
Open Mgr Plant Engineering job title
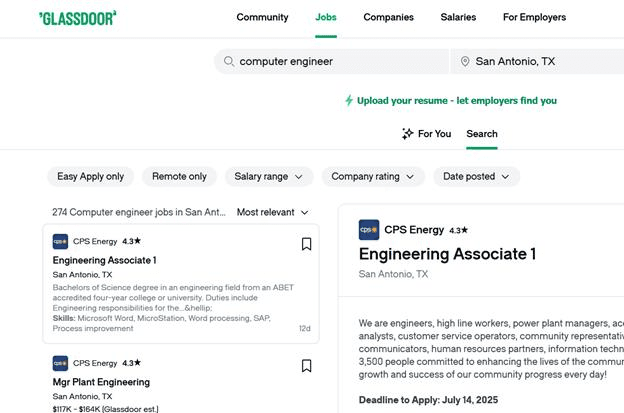coord(101,382)
